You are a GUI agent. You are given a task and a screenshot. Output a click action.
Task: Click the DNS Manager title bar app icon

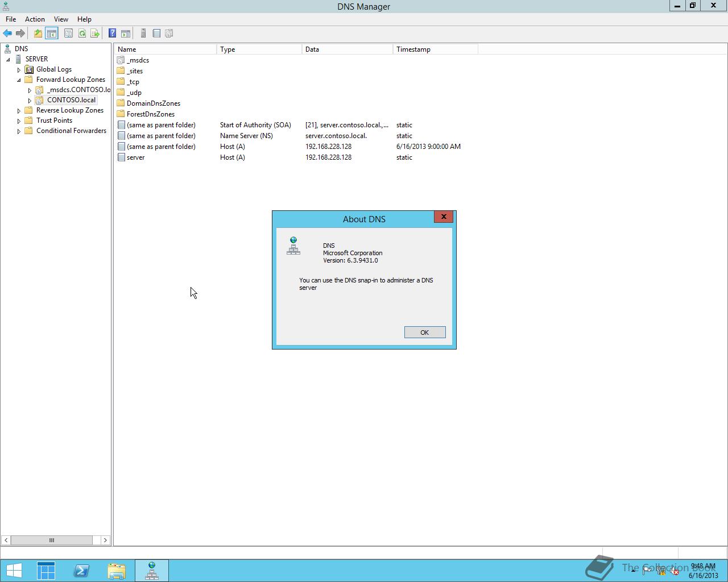(x=6, y=6)
